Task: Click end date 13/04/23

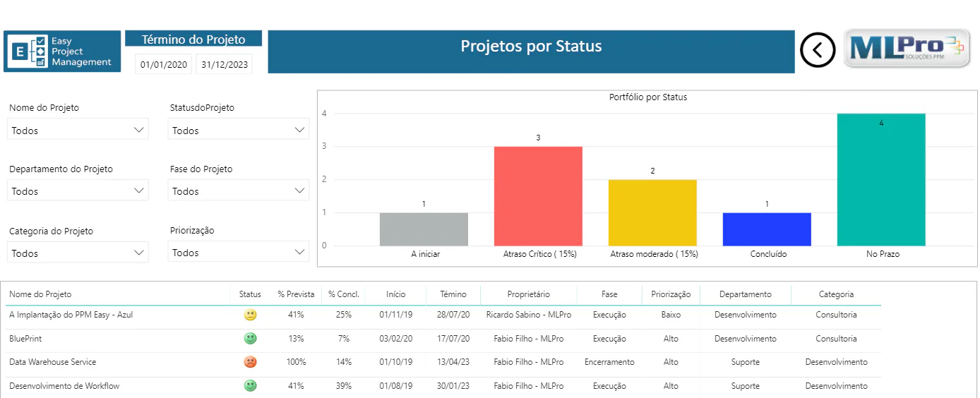Action: (x=453, y=362)
